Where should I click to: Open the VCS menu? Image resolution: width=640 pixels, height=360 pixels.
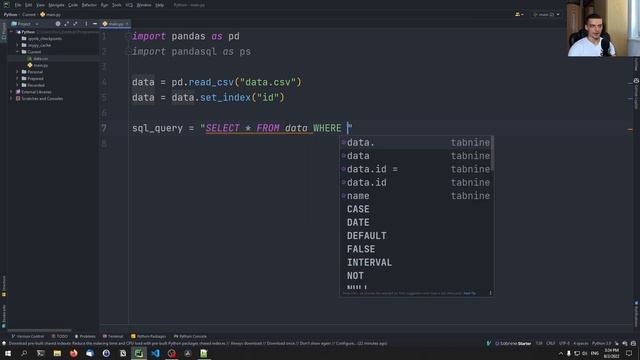(129, 5)
